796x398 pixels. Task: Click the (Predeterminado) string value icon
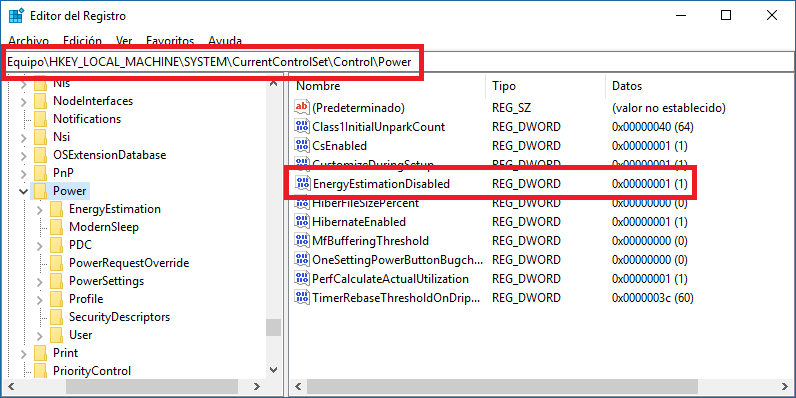pyautogui.click(x=302, y=108)
